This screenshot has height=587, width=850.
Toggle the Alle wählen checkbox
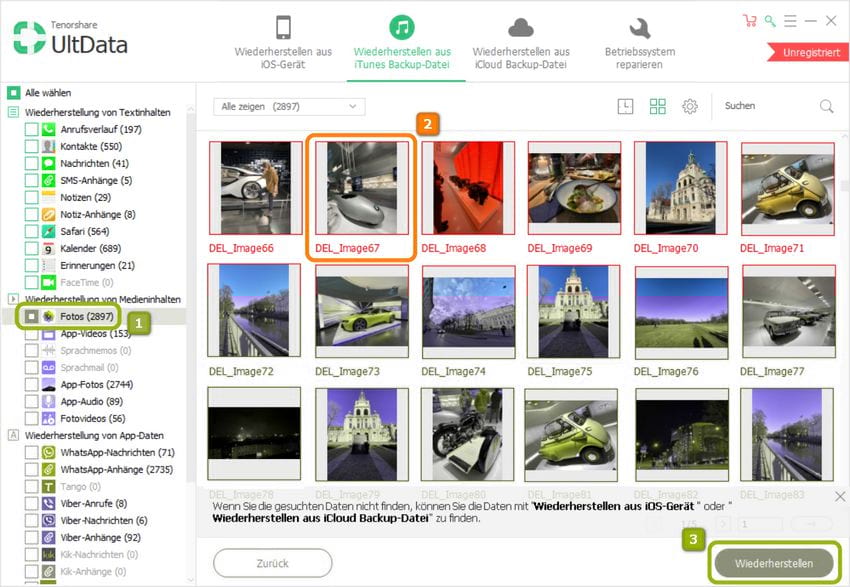pos(14,93)
